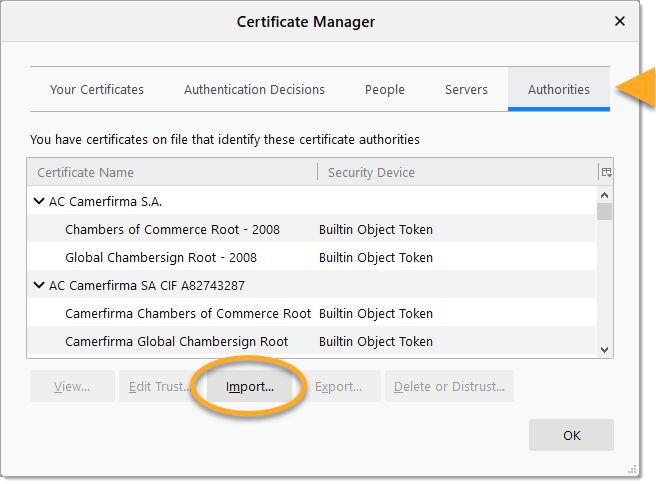Click the View... button

pyautogui.click(x=72, y=386)
